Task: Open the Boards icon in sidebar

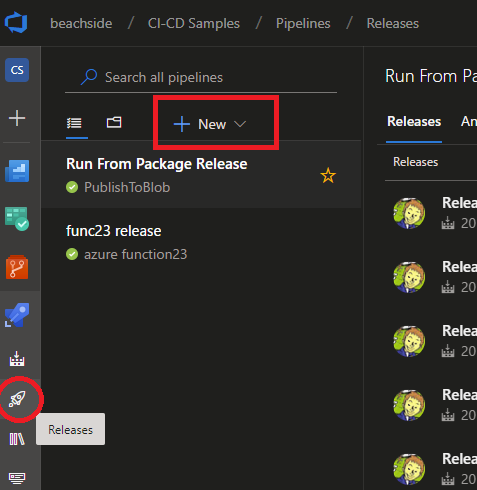Action: (x=17, y=219)
